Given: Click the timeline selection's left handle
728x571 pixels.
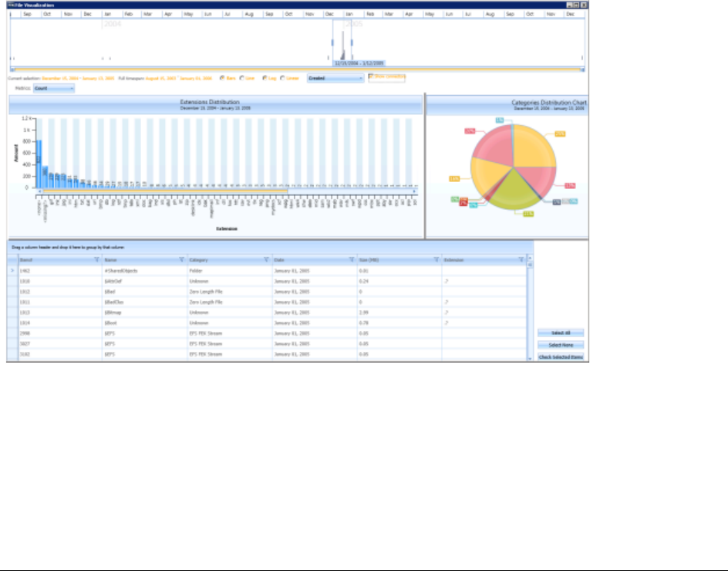Looking at the screenshot, I should pos(332,42).
